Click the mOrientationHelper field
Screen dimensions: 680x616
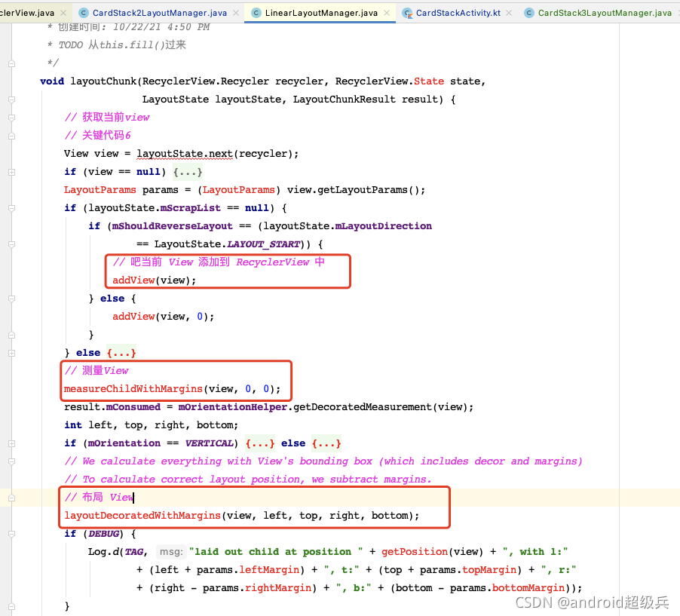pyautogui.click(x=232, y=407)
